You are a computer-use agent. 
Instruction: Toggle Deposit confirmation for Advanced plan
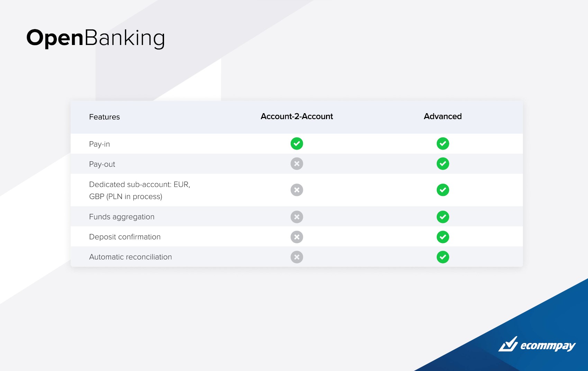443,237
